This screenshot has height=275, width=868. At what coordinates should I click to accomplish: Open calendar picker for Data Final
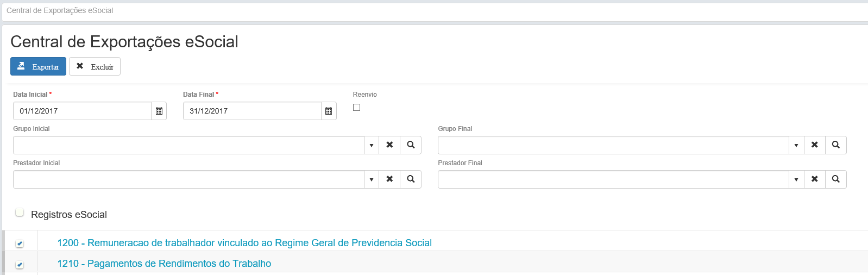pos(329,111)
